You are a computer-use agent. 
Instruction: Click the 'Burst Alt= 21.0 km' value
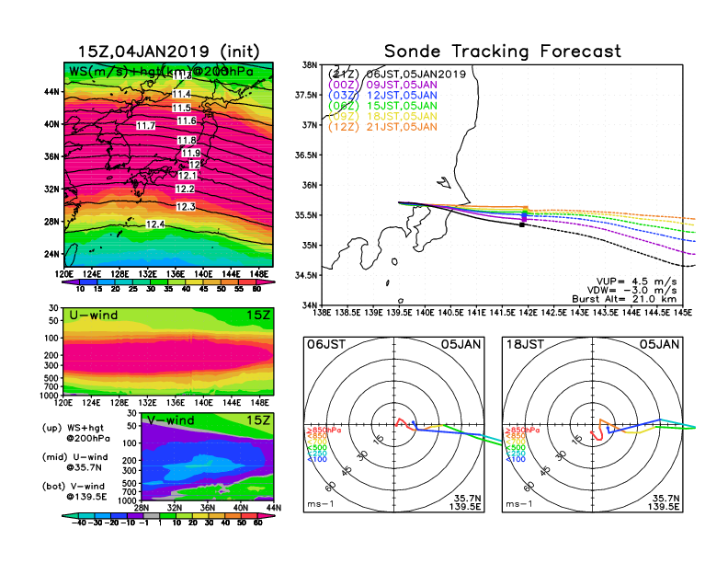click(x=624, y=299)
